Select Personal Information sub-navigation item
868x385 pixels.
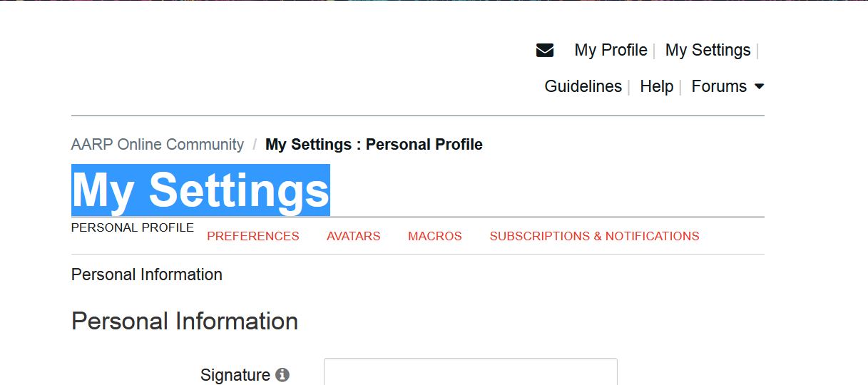tap(147, 274)
